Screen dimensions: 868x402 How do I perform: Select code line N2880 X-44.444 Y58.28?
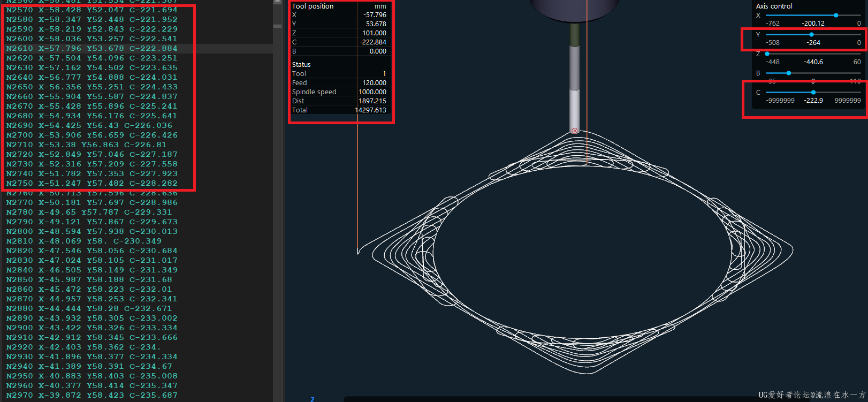[89, 308]
